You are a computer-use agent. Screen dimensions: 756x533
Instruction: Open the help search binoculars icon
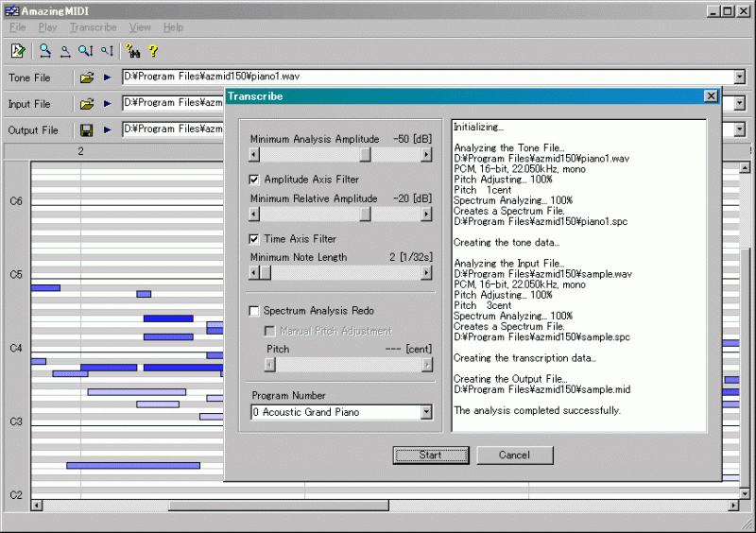click(133, 51)
